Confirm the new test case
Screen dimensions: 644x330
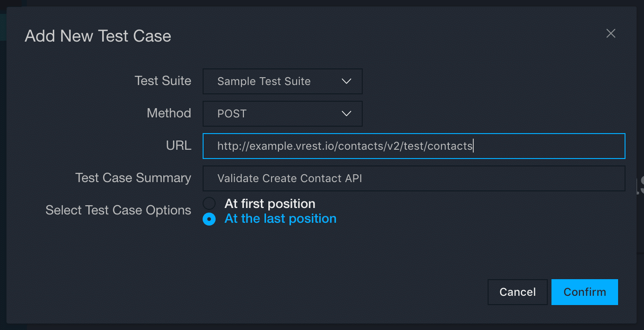[584, 292]
